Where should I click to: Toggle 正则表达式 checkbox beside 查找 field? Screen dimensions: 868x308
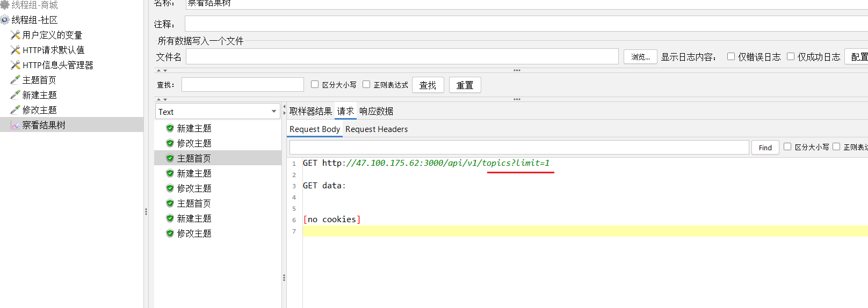pos(366,84)
